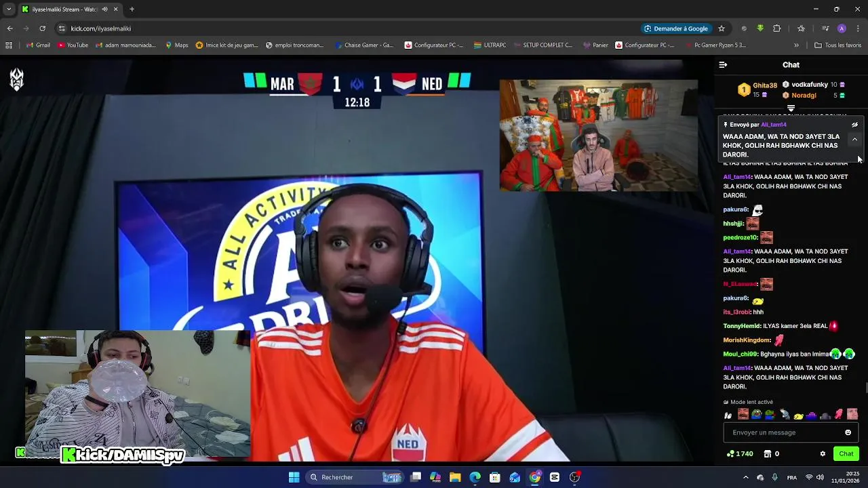Open the apps grid in bookmarks bar
The height and width of the screenshot is (488, 868).
pos(9,45)
